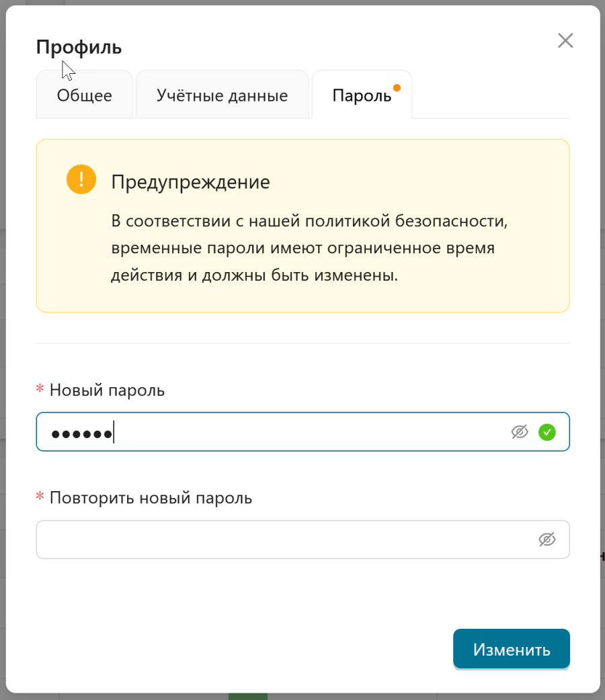This screenshot has height=700, width=605.
Task: Click the divider line below the warning banner
Action: [x=303, y=343]
